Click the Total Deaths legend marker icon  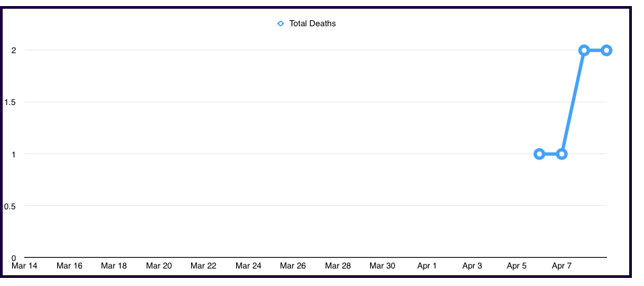pos(281,24)
